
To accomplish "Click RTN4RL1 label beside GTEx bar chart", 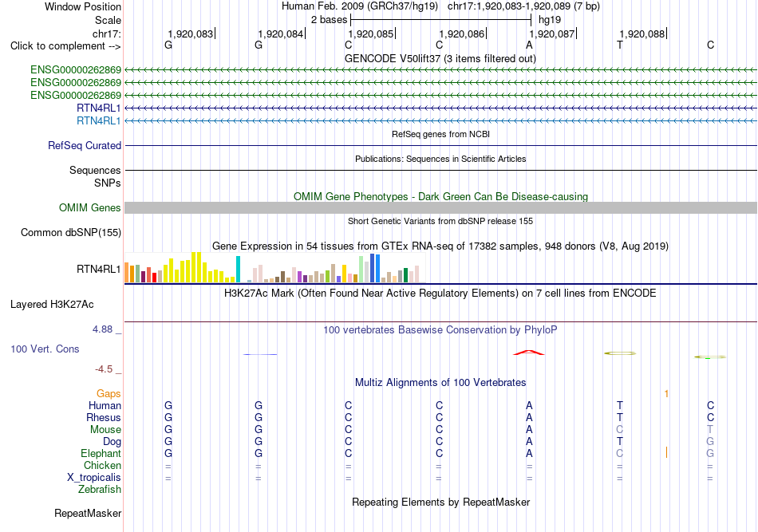I will (99, 269).
